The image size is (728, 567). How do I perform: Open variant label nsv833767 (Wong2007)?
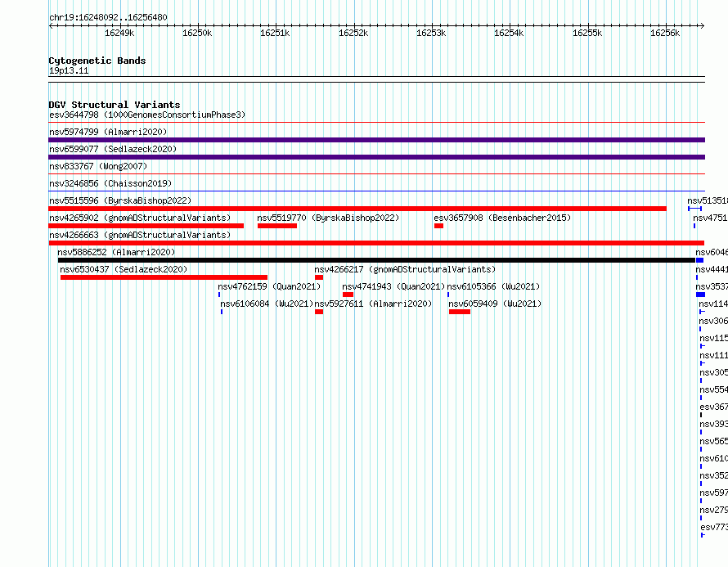tap(98, 166)
